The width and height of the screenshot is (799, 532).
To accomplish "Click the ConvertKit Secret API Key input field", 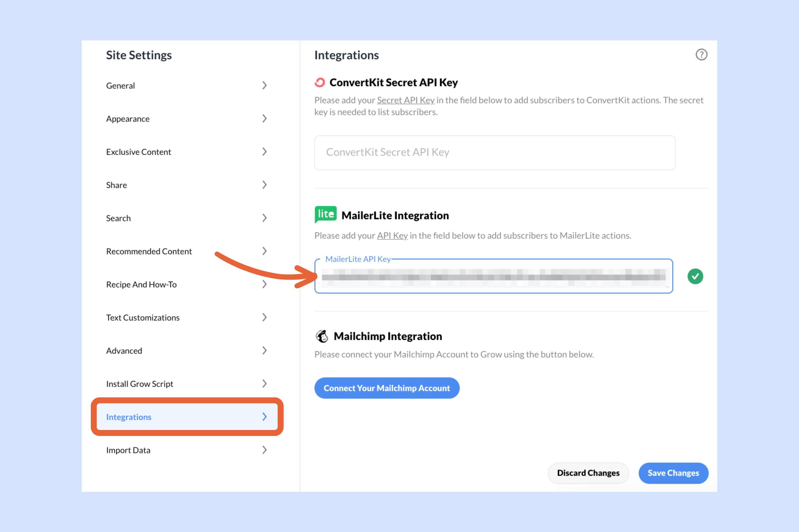I will tap(494, 152).
